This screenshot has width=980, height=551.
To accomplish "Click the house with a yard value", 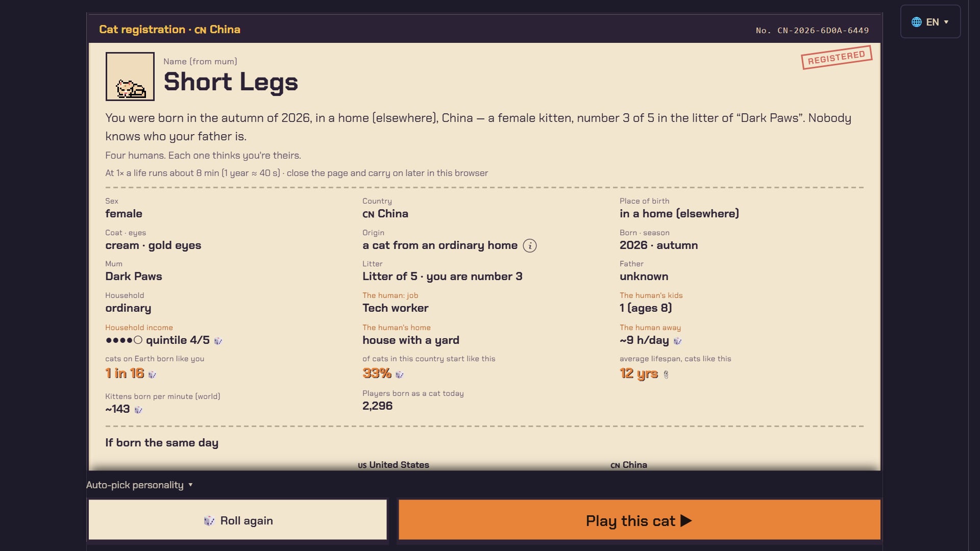I will click(411, 340).
